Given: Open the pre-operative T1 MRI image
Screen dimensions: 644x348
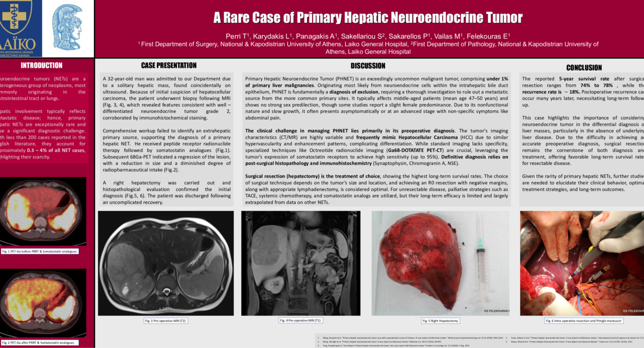Looking at the screenshot, I should point(301,263).
